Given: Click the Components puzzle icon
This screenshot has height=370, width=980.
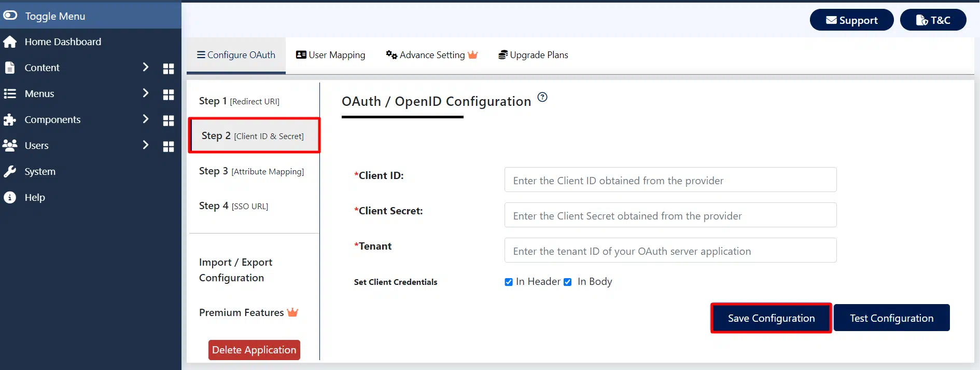Looking at the screenshot, I should (10, 120).
